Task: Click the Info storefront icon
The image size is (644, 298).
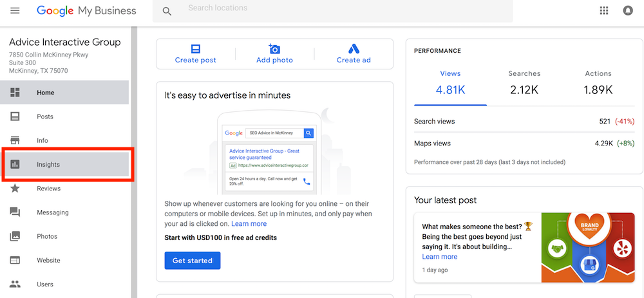Action: [x=15, y=140]
